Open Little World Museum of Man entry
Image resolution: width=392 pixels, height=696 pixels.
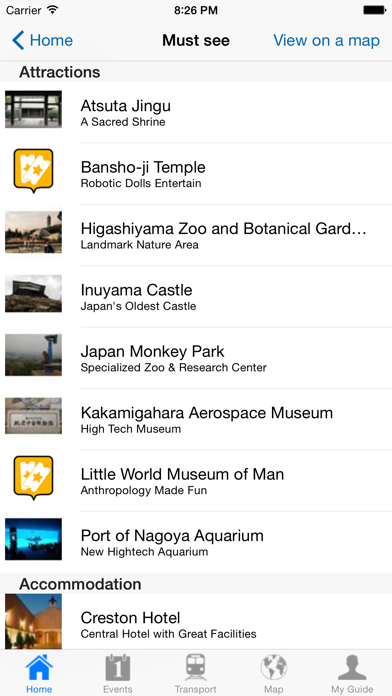[196, 481]
